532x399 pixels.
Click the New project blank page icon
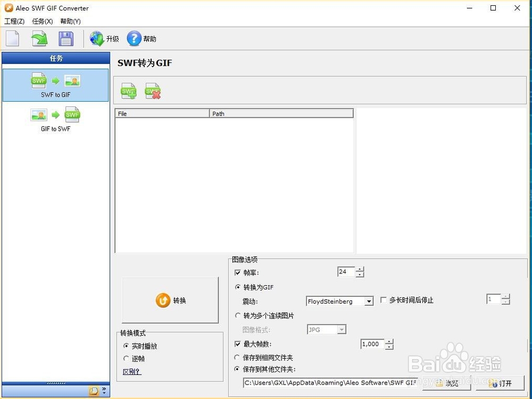coord(13,38)
